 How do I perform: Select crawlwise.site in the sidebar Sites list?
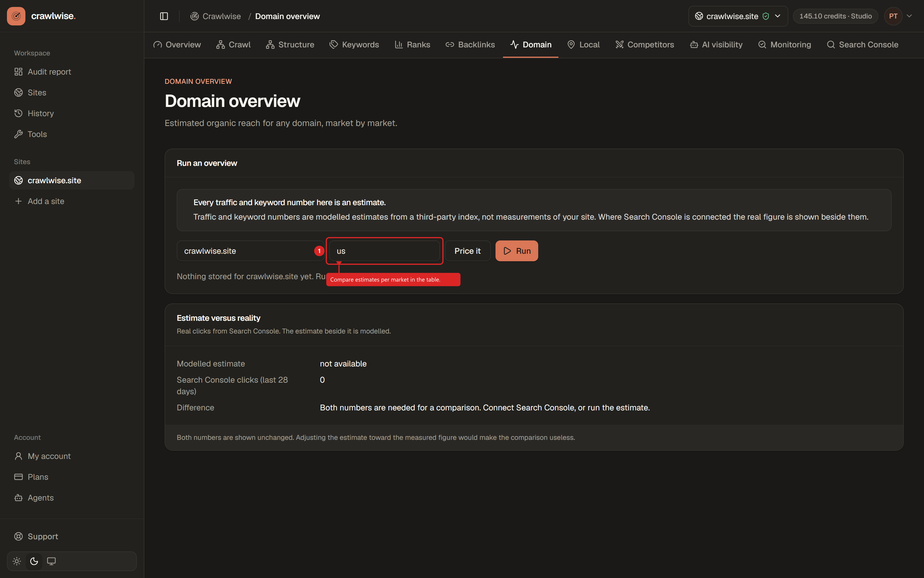(x=72, y=180)
